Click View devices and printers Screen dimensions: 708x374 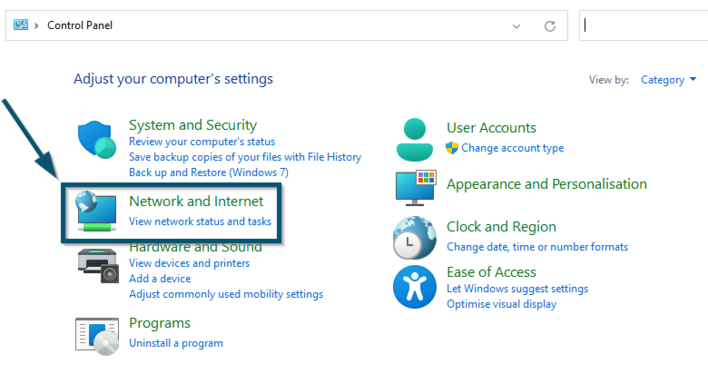189,263
